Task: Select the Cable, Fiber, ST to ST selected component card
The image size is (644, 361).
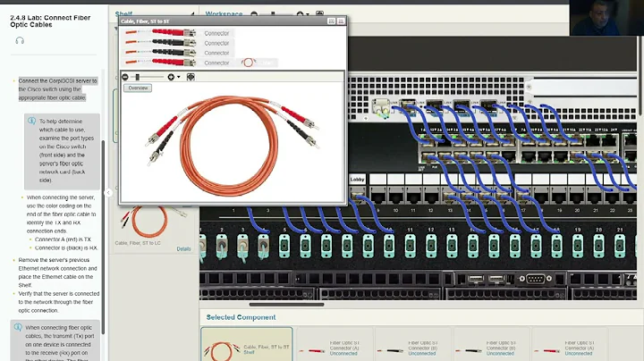Action: coord(247,345)
